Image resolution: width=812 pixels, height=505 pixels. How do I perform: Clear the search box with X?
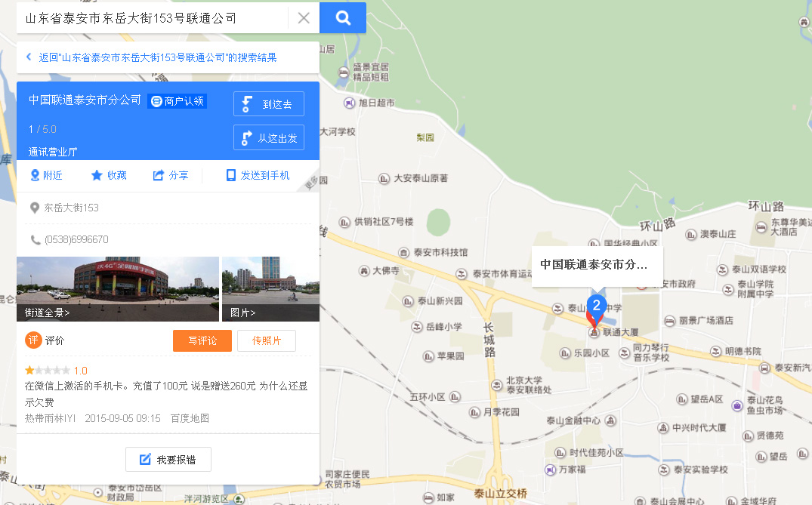[x=304, y=18]
